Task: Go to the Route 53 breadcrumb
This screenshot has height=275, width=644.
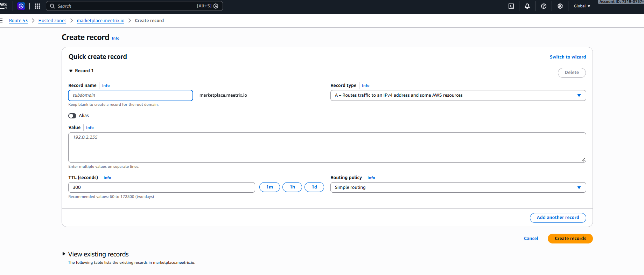Action: point(18,21)
